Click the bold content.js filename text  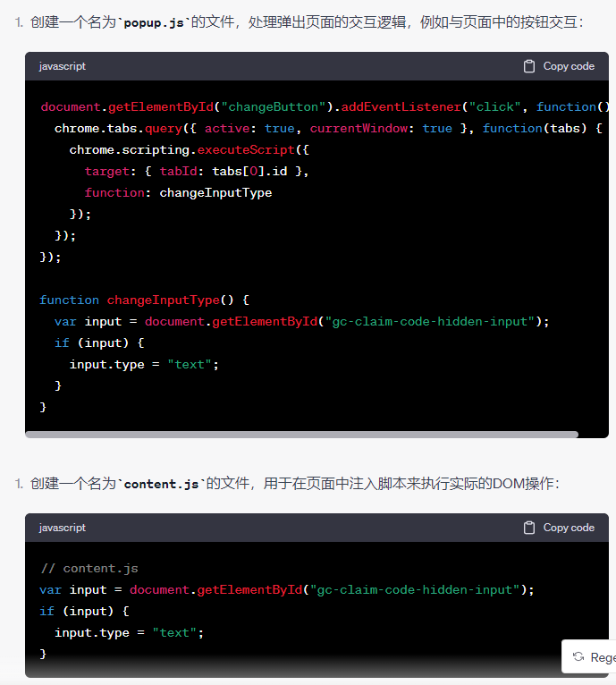(x=161, y=484)
